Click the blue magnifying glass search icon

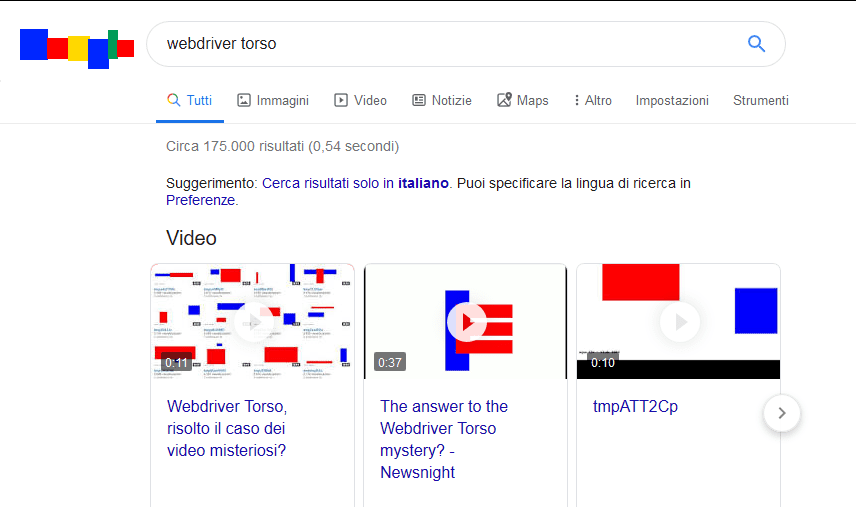756,44
